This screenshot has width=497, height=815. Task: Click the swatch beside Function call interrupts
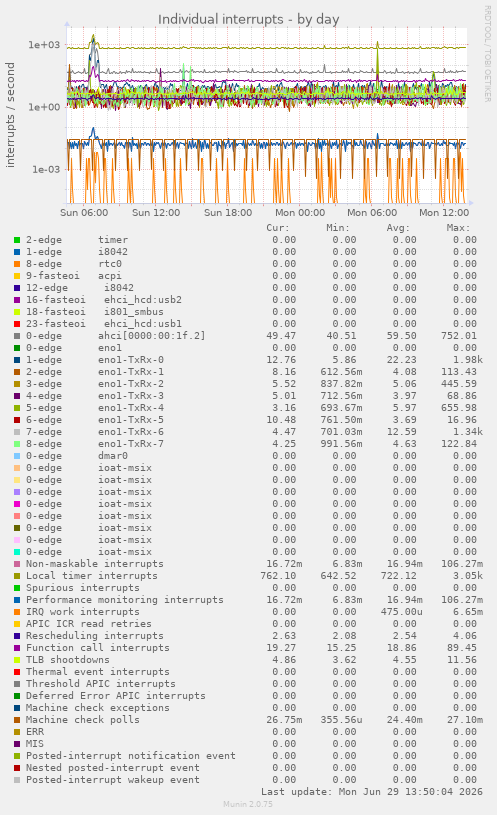coord(17,648)
